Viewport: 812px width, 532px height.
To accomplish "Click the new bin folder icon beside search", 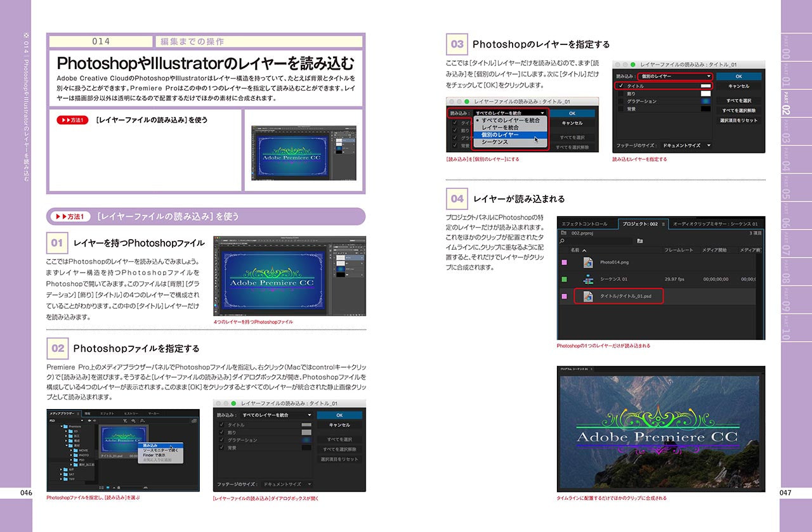I will point(640,241).
